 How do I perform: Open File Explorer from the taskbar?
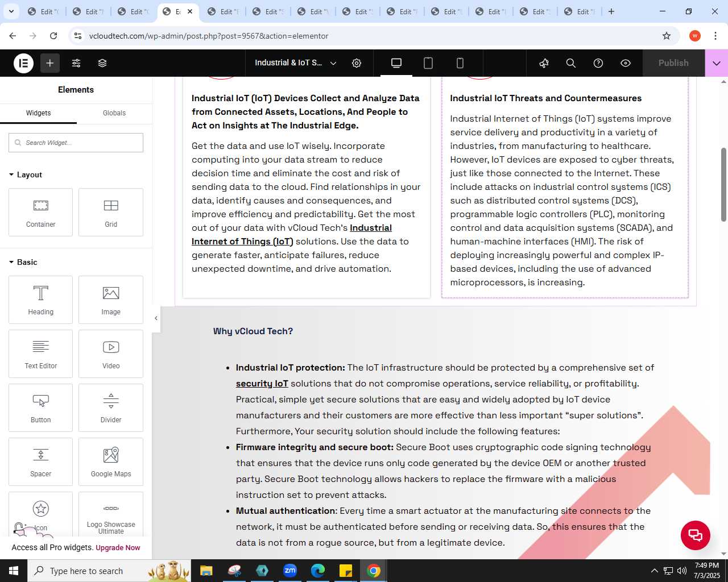click(206, 571)
